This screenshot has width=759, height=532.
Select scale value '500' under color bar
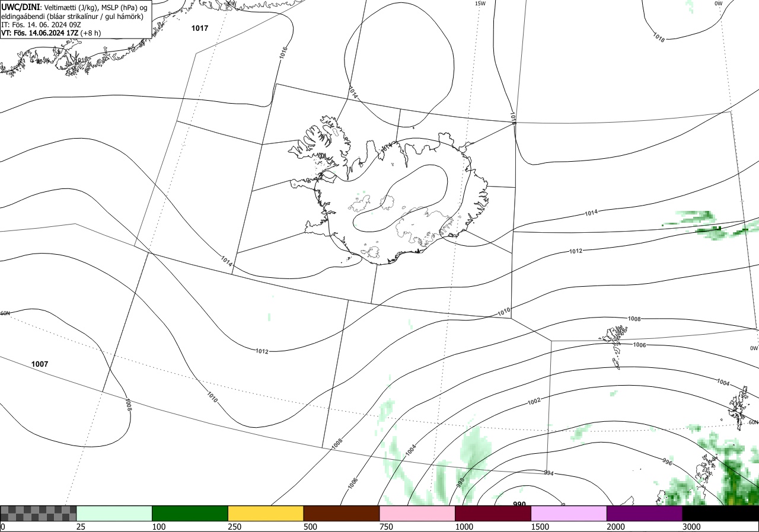(x=311, y=526)
